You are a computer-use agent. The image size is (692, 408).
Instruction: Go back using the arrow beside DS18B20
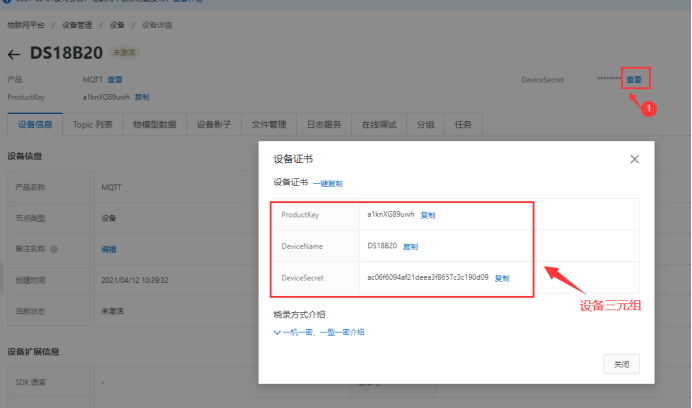point(14,54)
